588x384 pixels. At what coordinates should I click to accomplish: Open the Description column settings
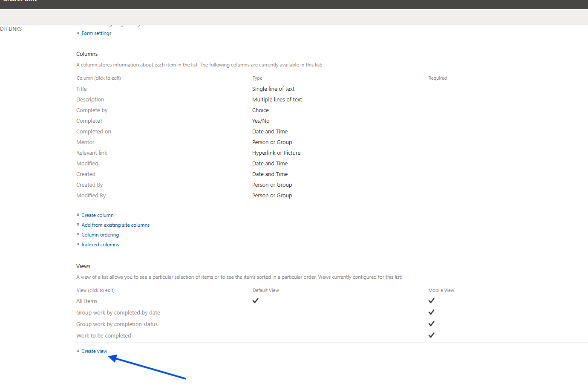[x=90, y=100]
